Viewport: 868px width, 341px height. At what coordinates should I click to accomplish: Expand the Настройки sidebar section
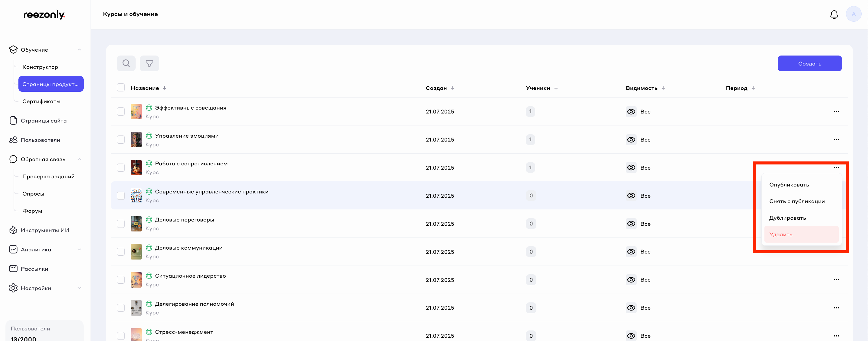79,288
